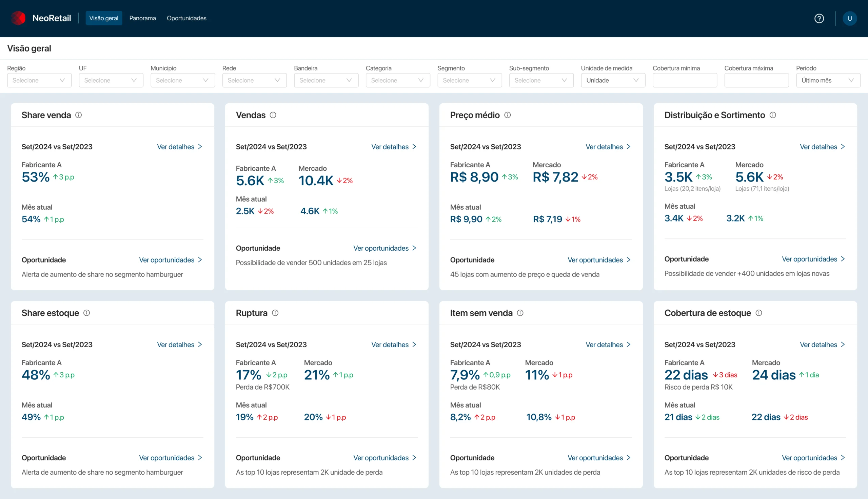Image resolution: width=868 pixels, height=499 pixels.
Task: Click the Visão geral page heading
Action: [29, 48]
